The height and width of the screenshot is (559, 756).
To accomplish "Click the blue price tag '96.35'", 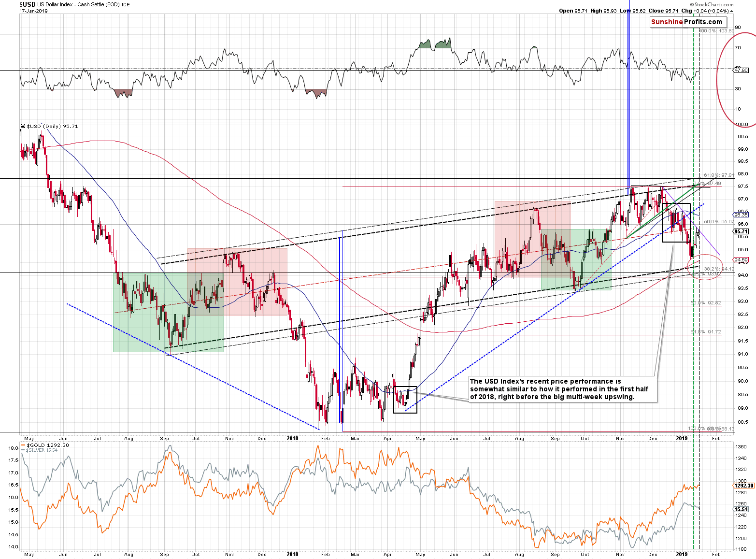I will [x=741, y=215].
